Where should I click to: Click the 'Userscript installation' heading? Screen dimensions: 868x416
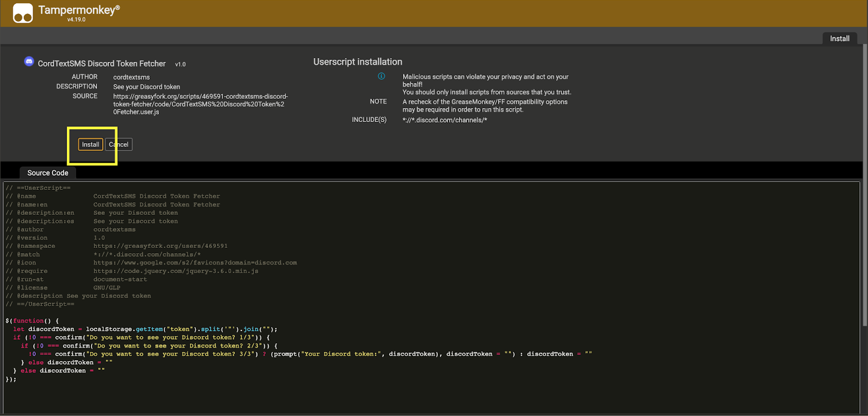(x=358, y=62)
